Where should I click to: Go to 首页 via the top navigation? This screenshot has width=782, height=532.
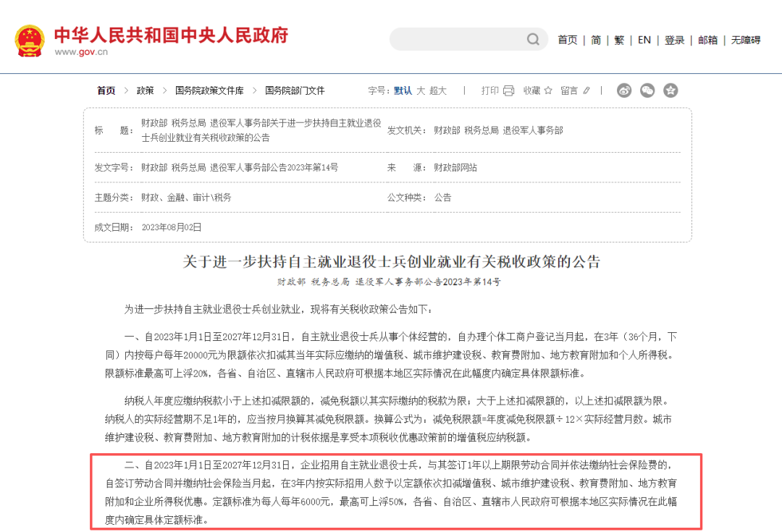(x=567, y=40)
